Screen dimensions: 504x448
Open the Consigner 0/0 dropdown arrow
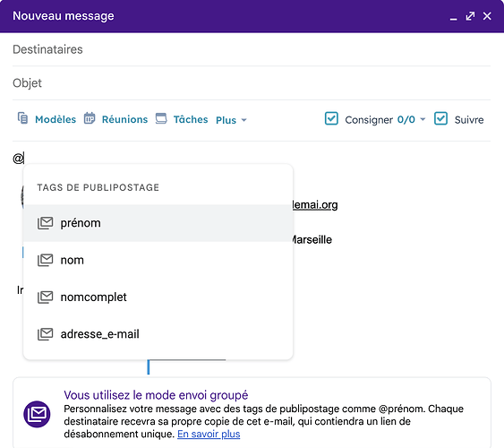[x=423, y=119]
